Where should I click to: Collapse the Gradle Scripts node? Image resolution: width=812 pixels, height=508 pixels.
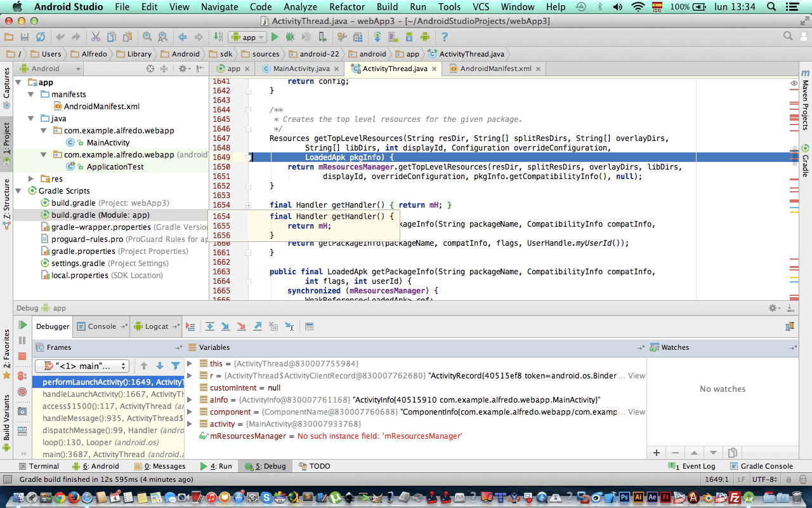[18, 191]
